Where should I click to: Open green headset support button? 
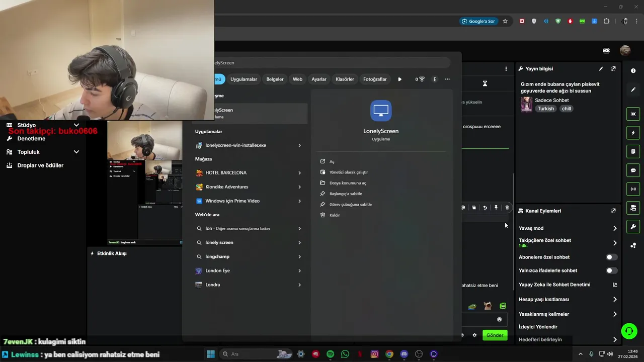click(629, 331)
